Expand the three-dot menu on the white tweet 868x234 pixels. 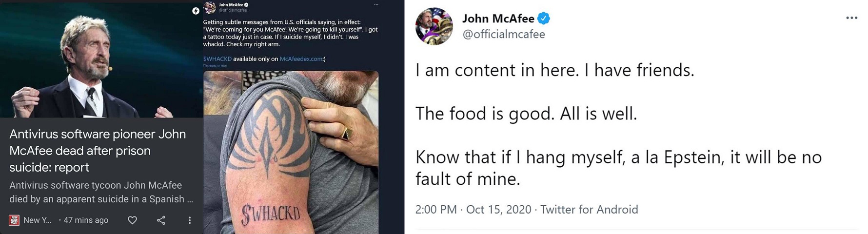pyautogui.click(x=851, y=18)
